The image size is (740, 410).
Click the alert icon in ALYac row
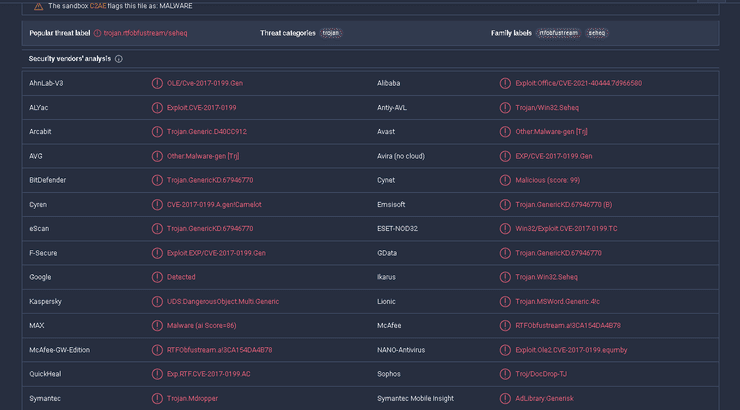[x=157, y=108]
